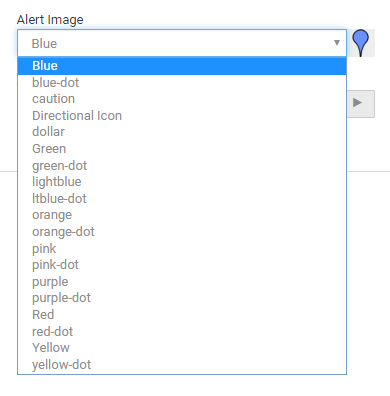Image resolution: width=390 pixels, height=396 pixels.
Task: Select the ltblue-dot entry
Action: (x=182, y=199)
